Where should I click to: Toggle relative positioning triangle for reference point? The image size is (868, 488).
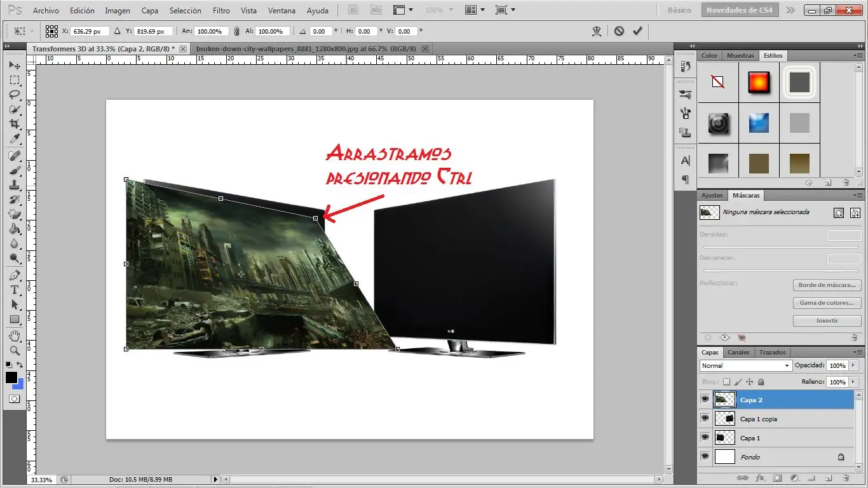[117, 30]
